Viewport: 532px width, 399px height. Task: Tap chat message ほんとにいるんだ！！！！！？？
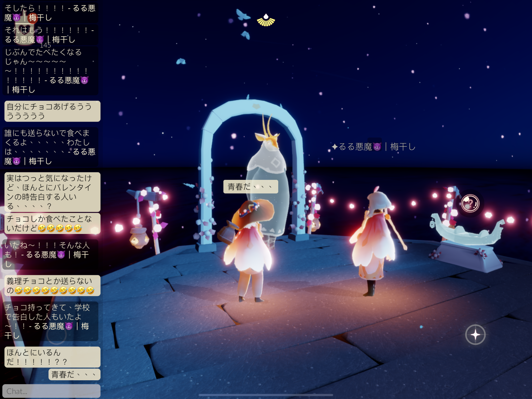point(52,357)
